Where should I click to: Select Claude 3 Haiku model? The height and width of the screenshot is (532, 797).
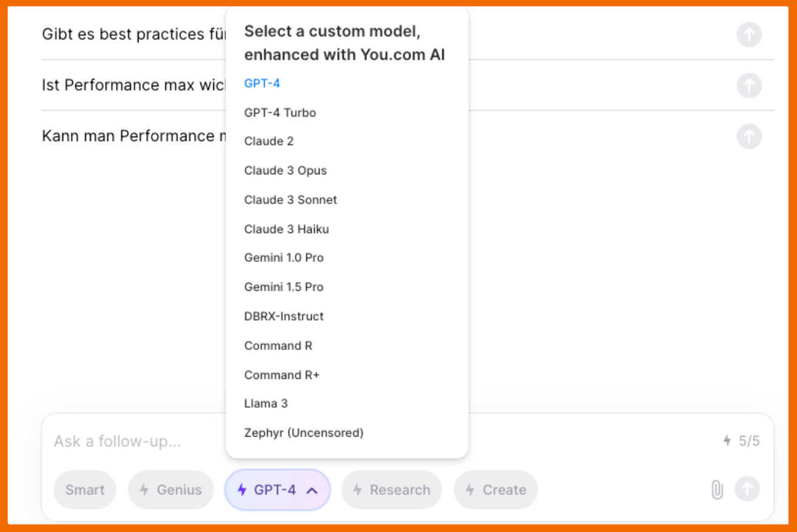click(287, 229)
